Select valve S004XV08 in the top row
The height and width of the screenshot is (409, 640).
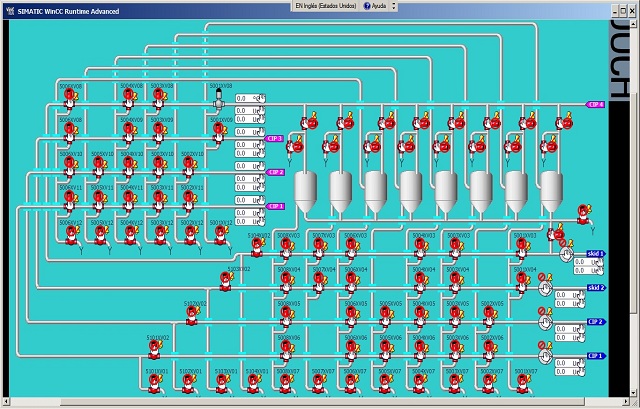coord(128,96)
